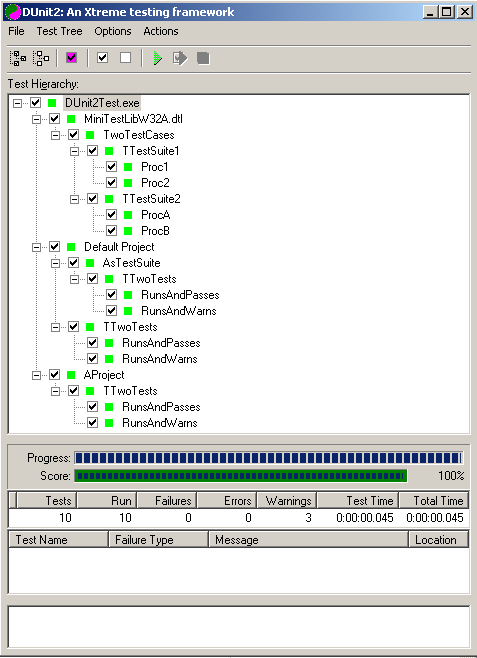Click green status square beside ProcA
Image resolution: width=477 pixels, height=658 pixels.
(x=128, y=214)
